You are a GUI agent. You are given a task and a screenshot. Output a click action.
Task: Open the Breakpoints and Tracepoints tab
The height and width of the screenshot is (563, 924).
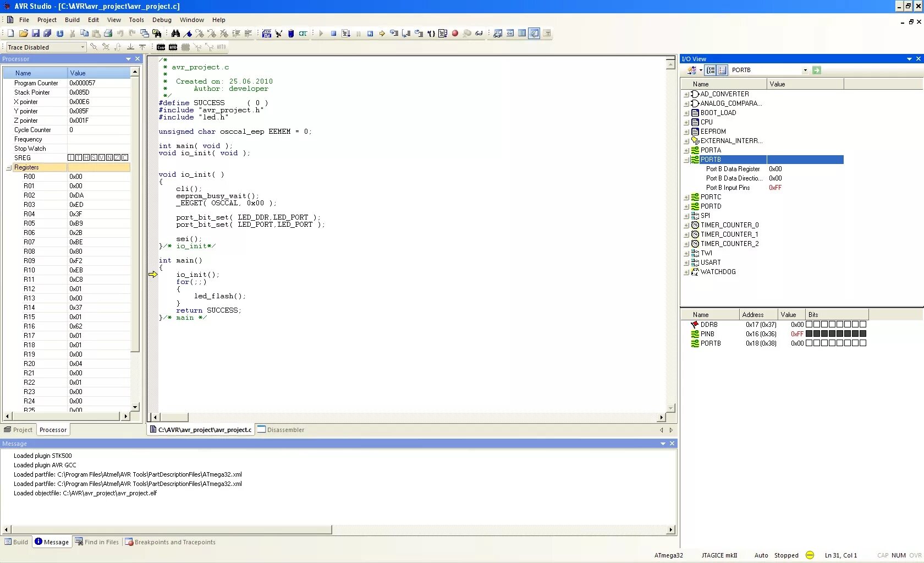[x=170, y=543]
